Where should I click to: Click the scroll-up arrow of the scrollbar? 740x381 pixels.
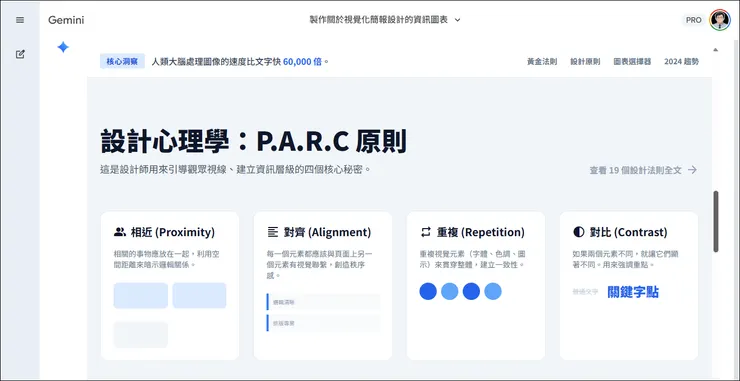[x=716, y=50]
